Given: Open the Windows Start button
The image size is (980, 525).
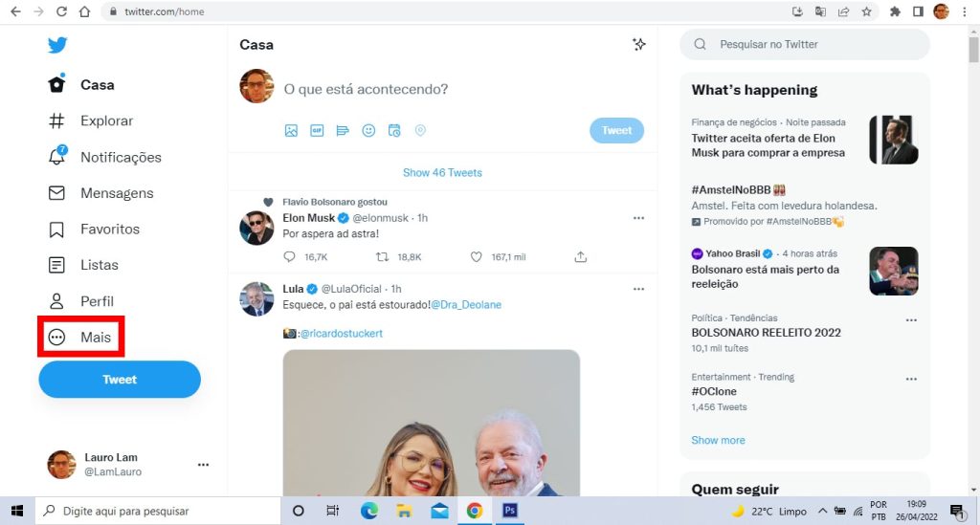Looking at the screenshot, I should (x=17, y=512).
